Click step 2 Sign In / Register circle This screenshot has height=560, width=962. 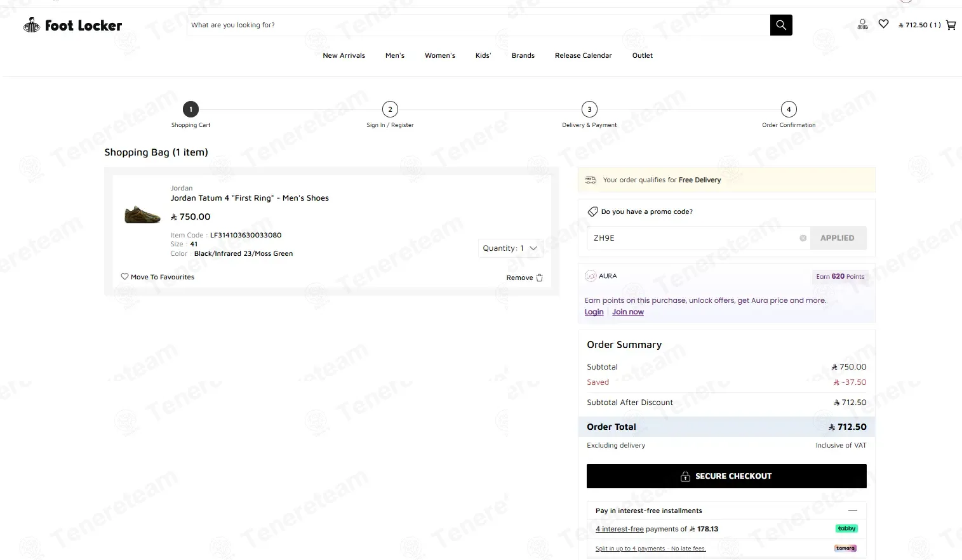[390, 109]
